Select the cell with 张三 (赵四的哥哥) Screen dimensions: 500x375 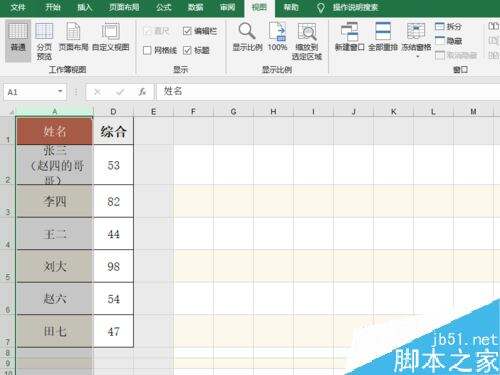pos(55,165)
